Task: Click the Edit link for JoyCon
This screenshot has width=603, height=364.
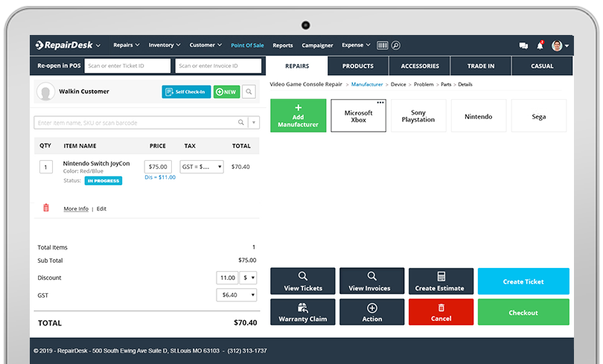Action: pyautogui.click(x=101, y=208)
